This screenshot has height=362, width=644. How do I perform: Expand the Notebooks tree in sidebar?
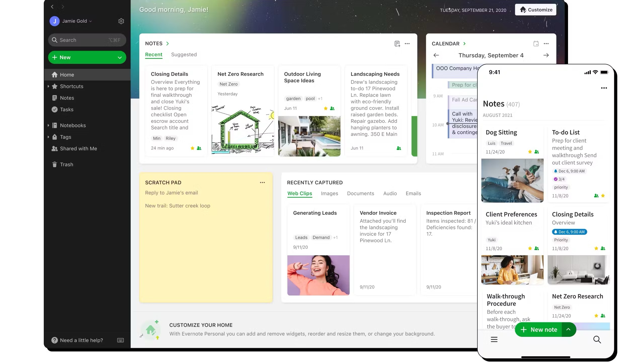point(48,125)
